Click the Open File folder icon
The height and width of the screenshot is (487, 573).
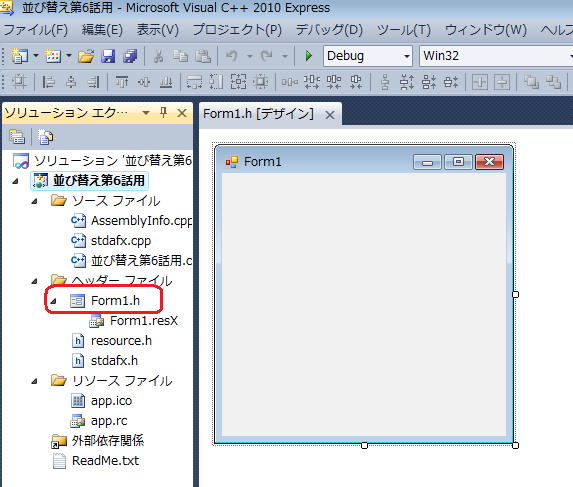(x=86, y=56)
